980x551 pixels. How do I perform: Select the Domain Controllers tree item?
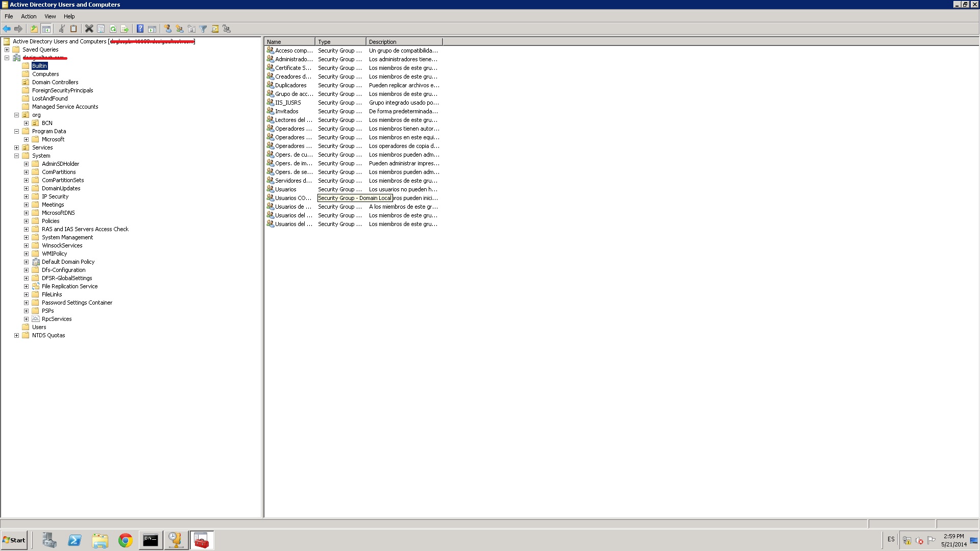click(55, 82)
